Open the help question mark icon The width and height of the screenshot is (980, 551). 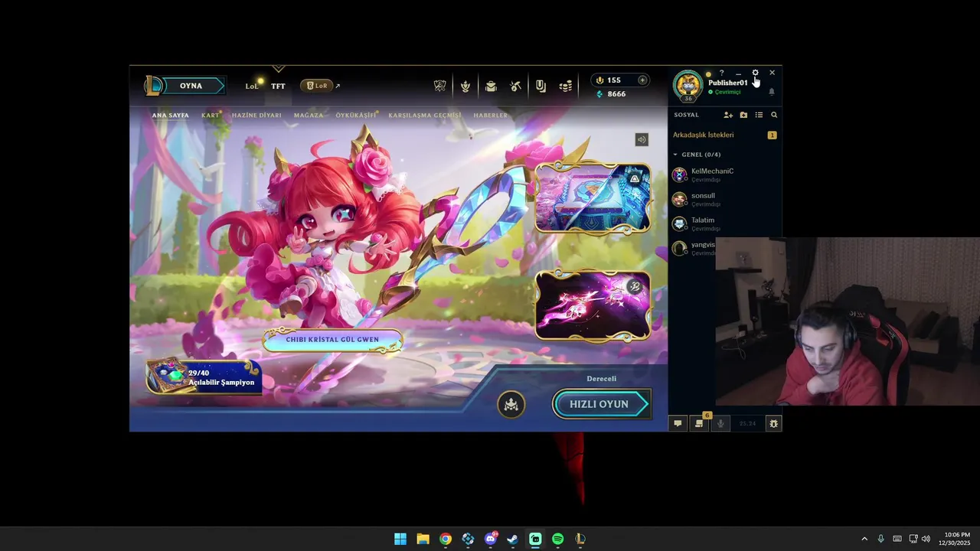[x=721, y=73]
